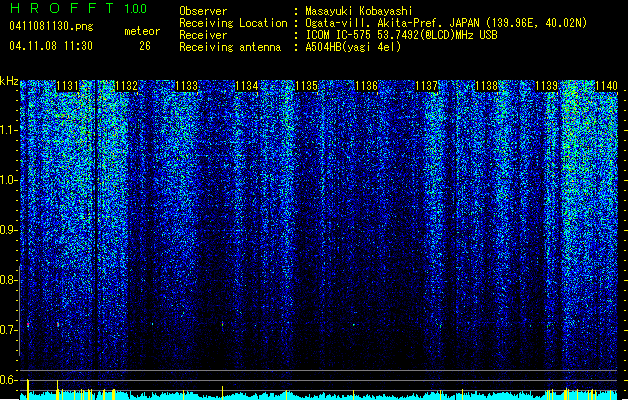Select the observer name Masayuki Kobayashi
629x400 pixels.
point(359,11)
